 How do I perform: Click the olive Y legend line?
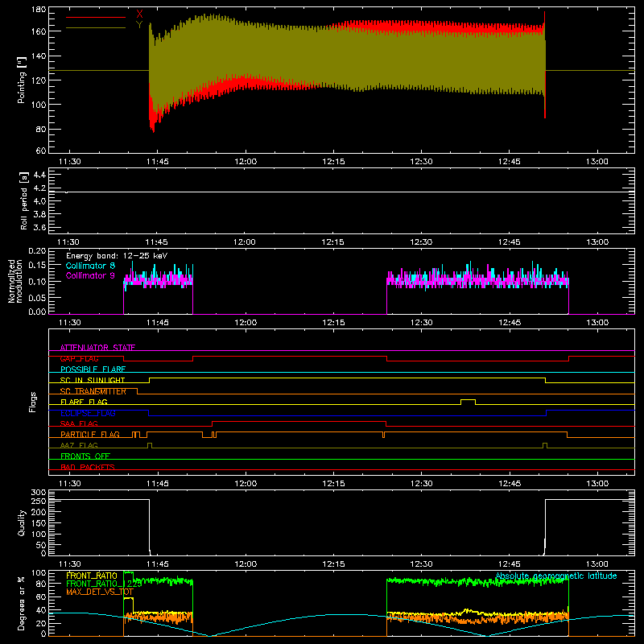95,27
